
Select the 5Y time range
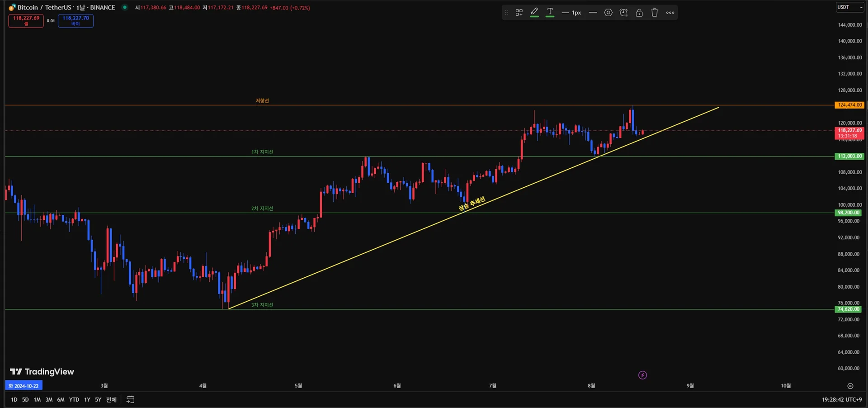click(98, 400)
